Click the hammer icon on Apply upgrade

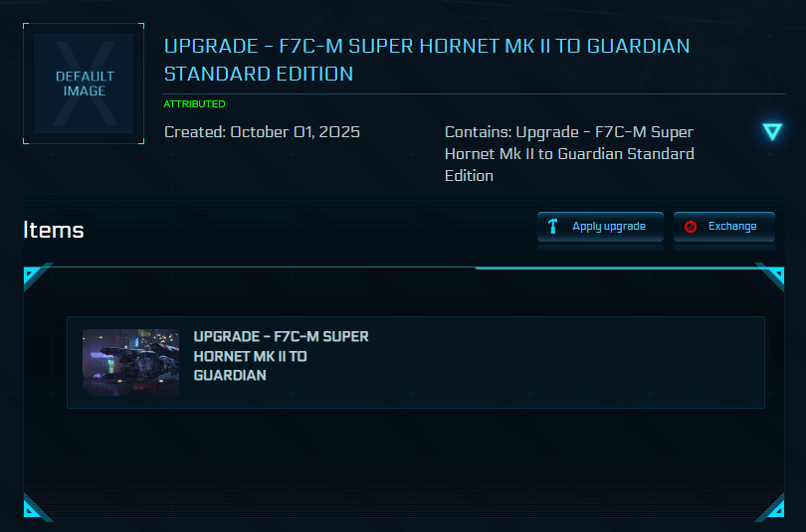tap(552, 227)
